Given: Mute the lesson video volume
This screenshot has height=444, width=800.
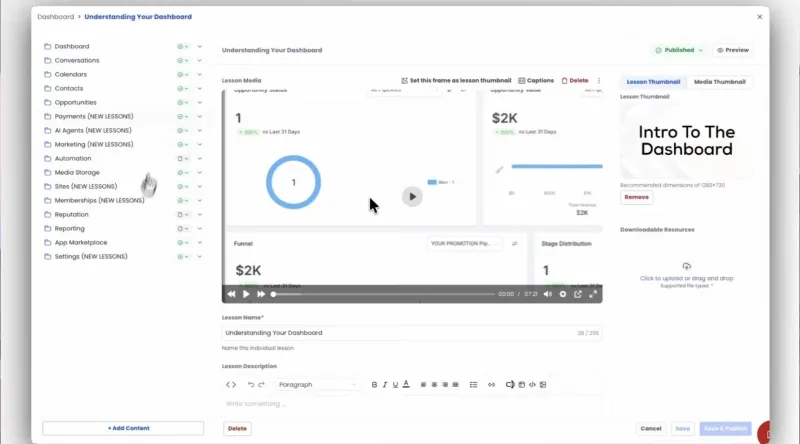Looking at the screenshot, I should point(547,294).
